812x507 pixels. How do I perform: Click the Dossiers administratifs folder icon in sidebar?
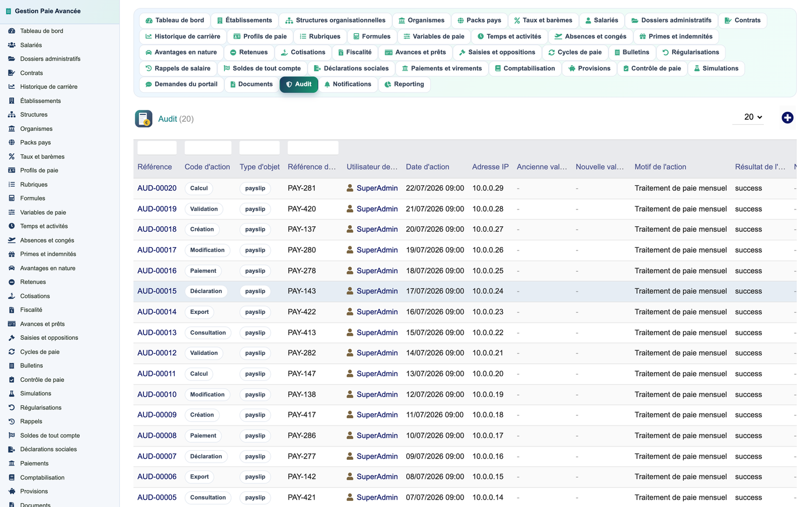[x=12, y=59]
